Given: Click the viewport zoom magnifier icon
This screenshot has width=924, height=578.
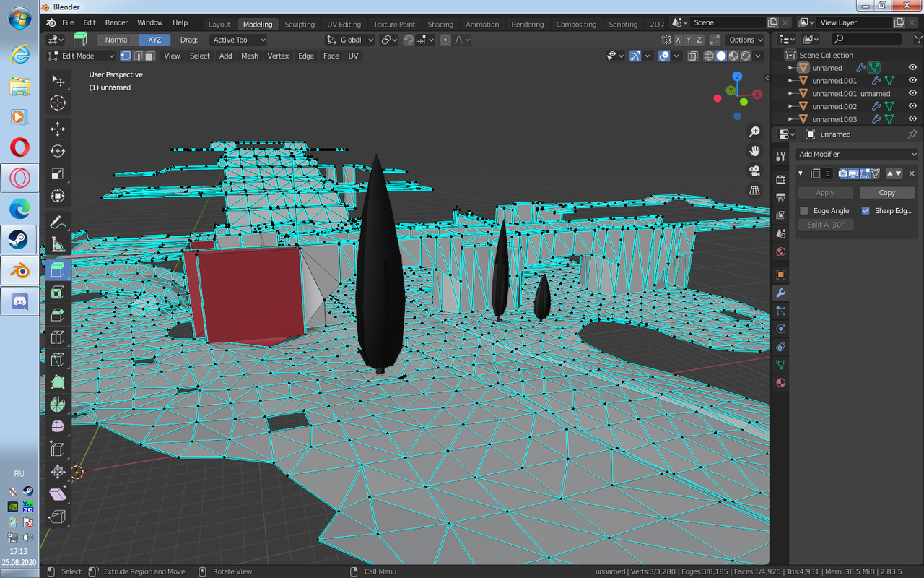Looking at the screenshot, I should 754,131.
